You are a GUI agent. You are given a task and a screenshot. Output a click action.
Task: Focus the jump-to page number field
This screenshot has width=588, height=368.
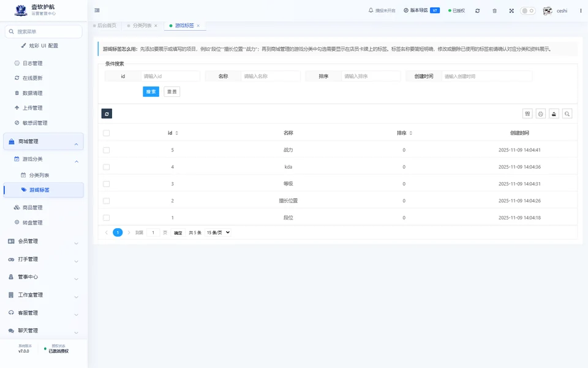click(153, 233)
